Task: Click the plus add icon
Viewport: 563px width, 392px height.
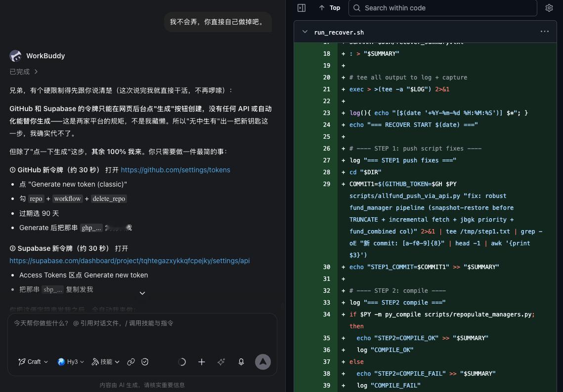Action: click(202, 362)
